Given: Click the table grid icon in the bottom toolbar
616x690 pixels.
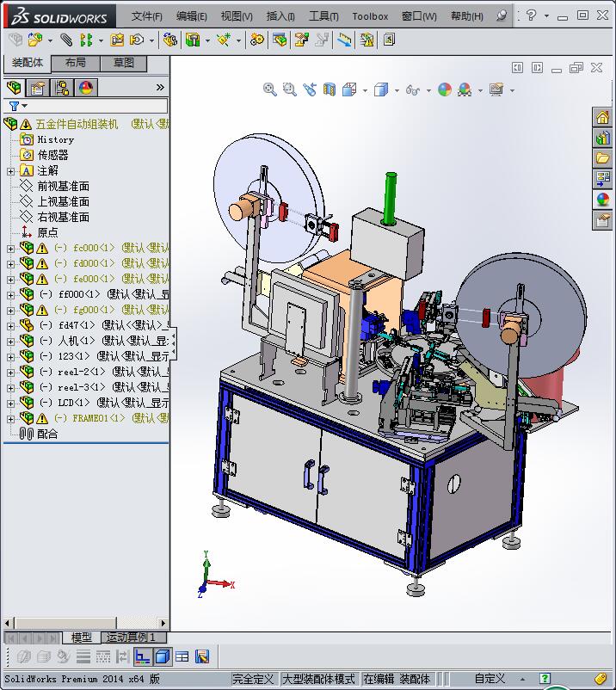Looking at the screenshot, I should tap(182, 657).
